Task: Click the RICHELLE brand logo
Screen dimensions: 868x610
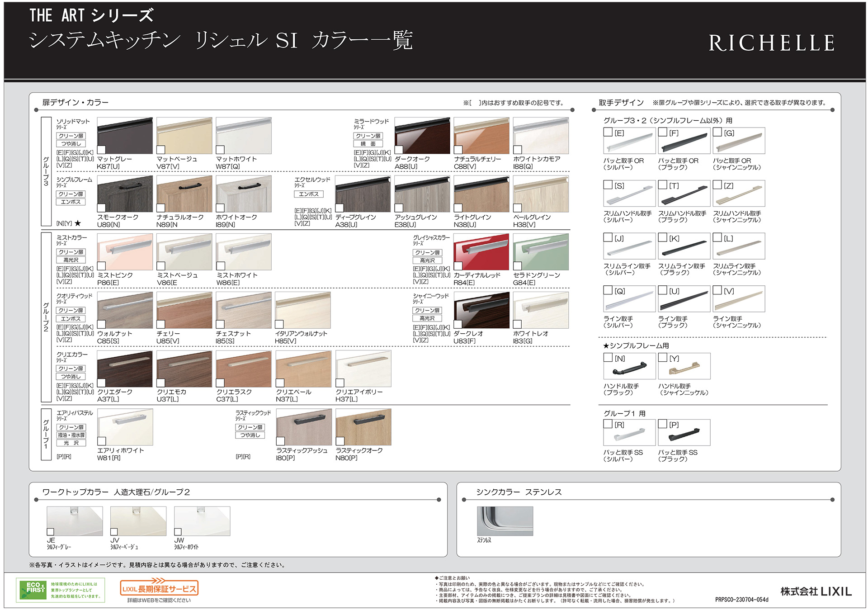Action: tap(771, 43)
